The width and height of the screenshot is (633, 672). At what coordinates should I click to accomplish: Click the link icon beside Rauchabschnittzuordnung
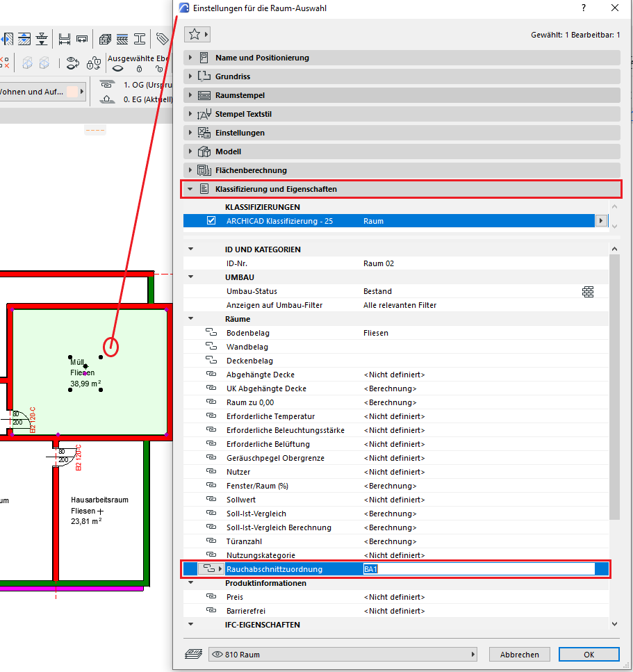[x=209, y=569]
